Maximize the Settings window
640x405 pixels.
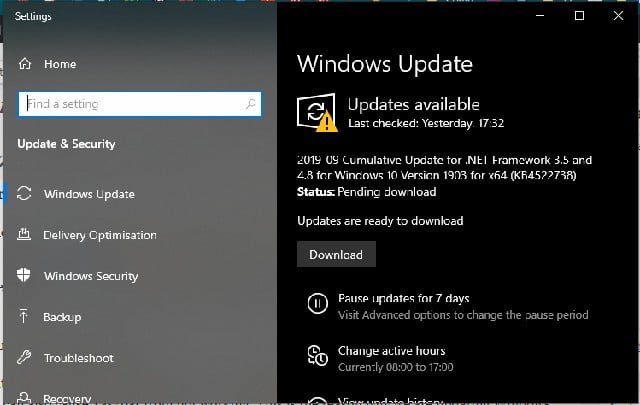click(579, 16)
